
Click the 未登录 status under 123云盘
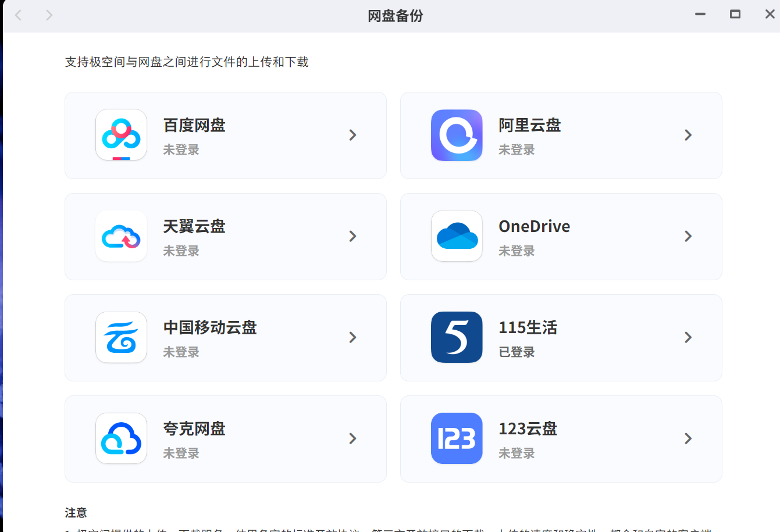[517, 454]
